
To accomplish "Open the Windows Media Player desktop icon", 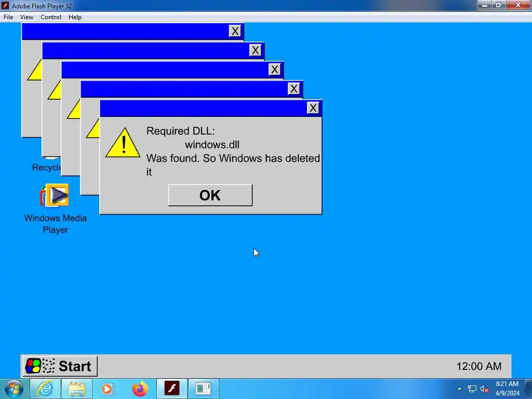I will tap(55, 195).
